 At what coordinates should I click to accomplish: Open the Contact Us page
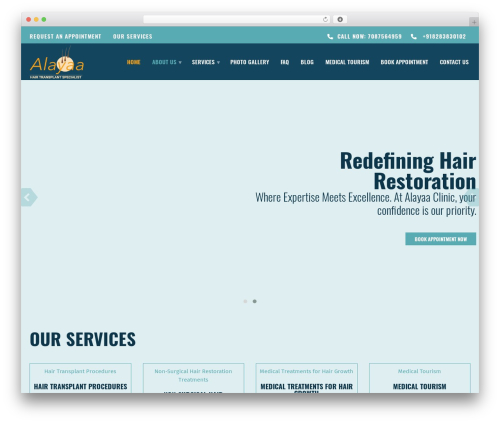pos(454,62)
